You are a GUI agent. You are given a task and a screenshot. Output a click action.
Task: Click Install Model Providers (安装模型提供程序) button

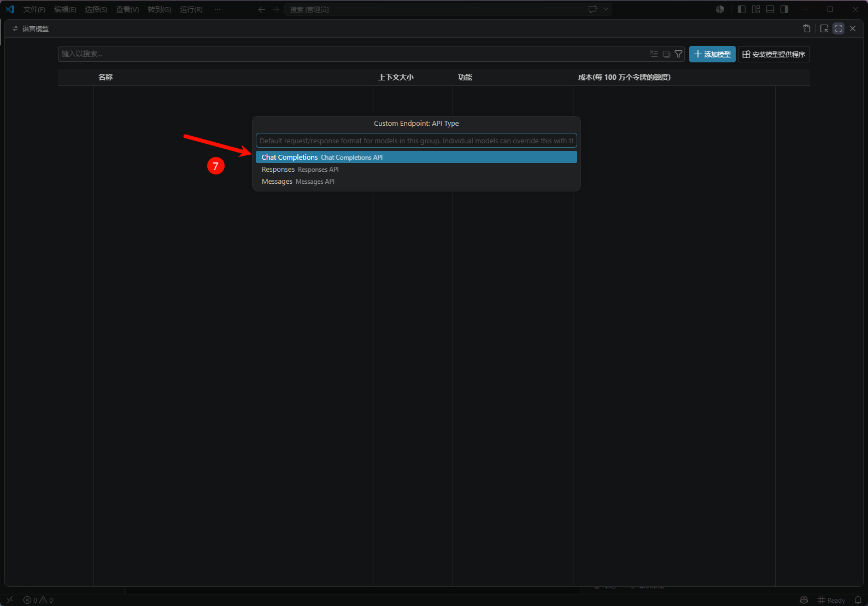774,54
